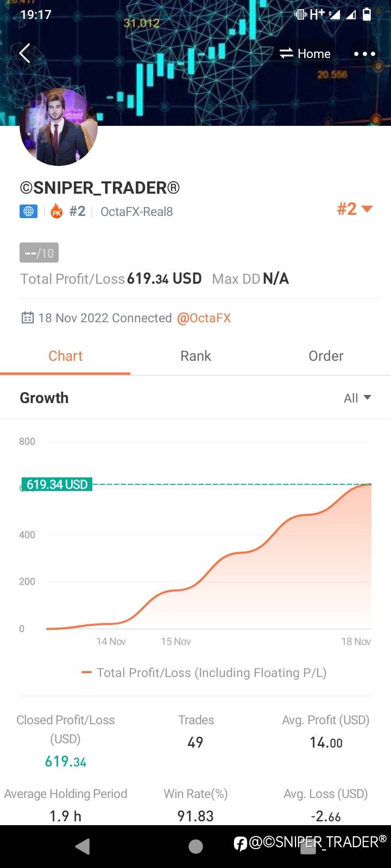This screenshot has height=868, width=391.
Task: Open the three-dots more menu
Action: tap(364, 54)
